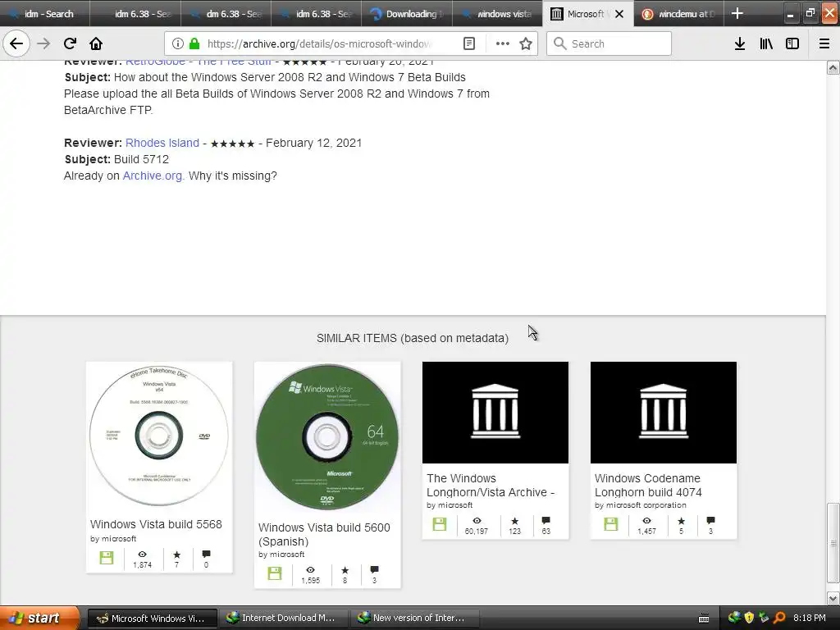
Task: Switch to the 'idm - Search' tab
Action: tap(45, 13)
